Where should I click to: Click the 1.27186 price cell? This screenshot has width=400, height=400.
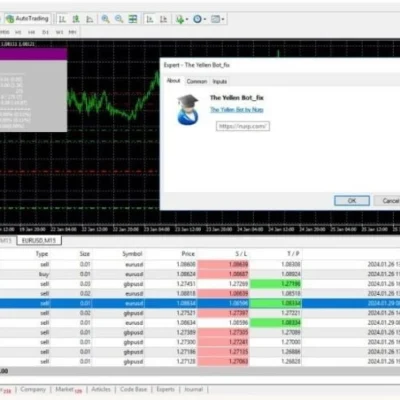tap(186, 352)
